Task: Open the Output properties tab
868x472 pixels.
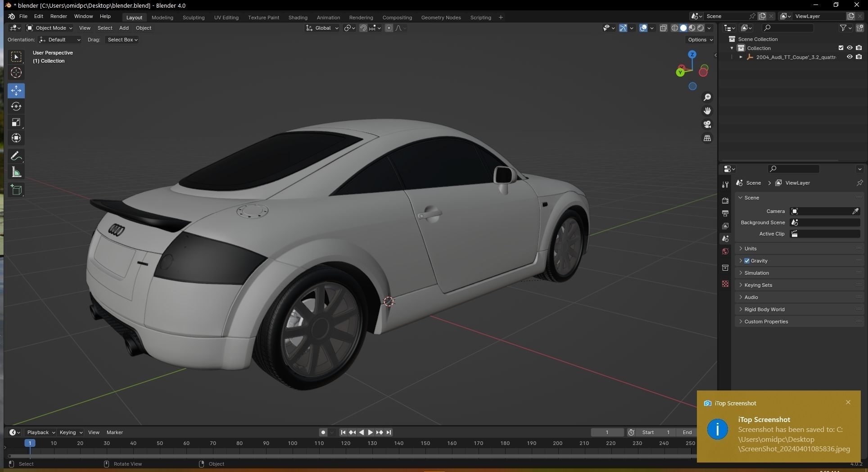Action: pos(725,213)
